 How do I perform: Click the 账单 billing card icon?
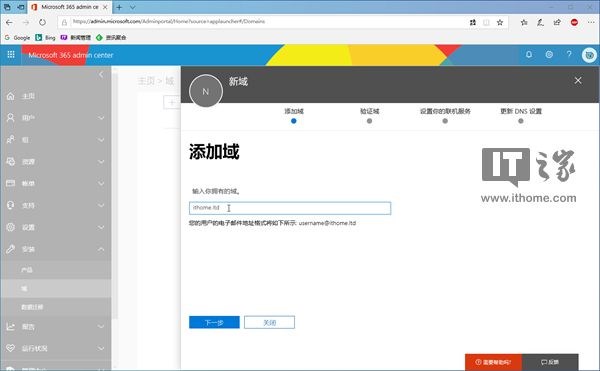point(10,183)
